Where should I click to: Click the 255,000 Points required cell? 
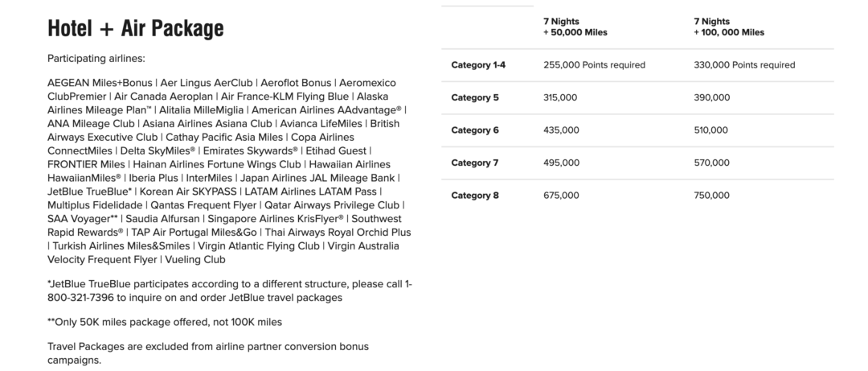(x=594, y=65)
